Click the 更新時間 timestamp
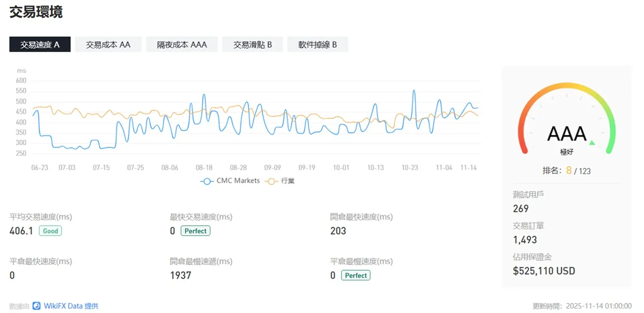Screen dimensions: 644x313 click(582, 306)
